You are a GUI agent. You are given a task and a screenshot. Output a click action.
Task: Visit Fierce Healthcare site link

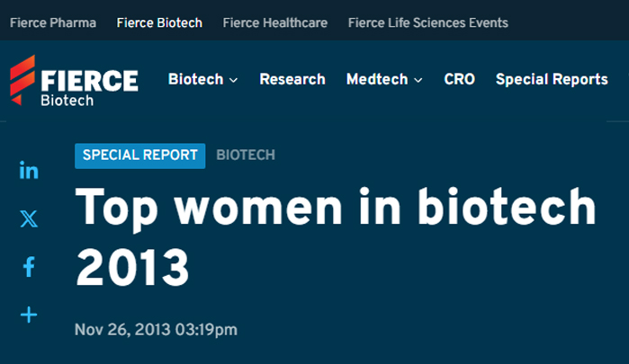coord(275,22)
